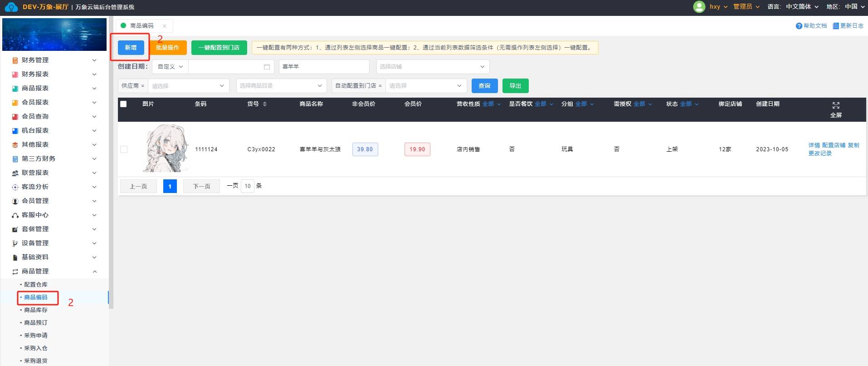The height and width of the screenshot is (366, 868).
Task: Close the 商品编码 tab with X
Action: pos(164,26)
